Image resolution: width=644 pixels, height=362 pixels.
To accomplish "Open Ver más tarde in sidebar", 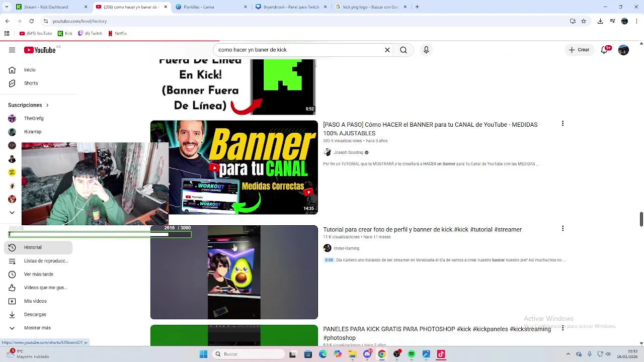I will [x=38, y=274].
